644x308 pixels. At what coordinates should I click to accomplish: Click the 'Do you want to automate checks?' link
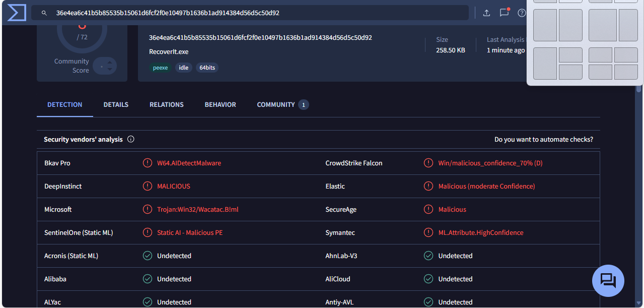[544, 140]
